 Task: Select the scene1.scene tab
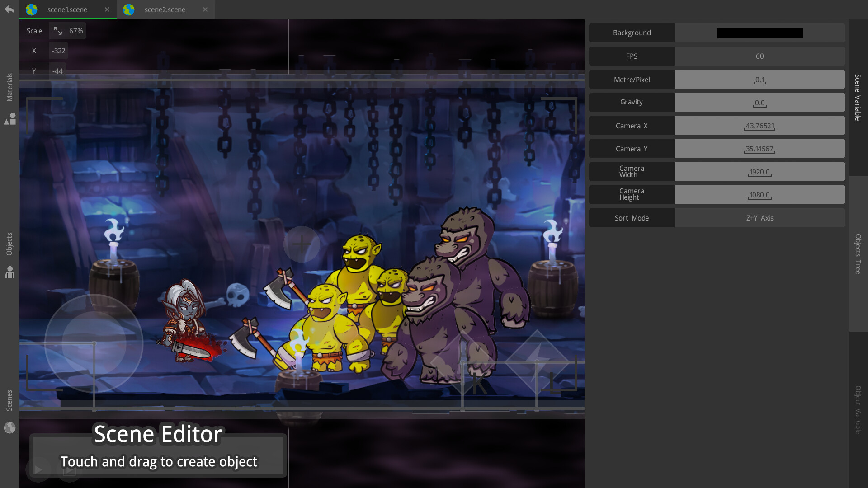click(67, 9)
